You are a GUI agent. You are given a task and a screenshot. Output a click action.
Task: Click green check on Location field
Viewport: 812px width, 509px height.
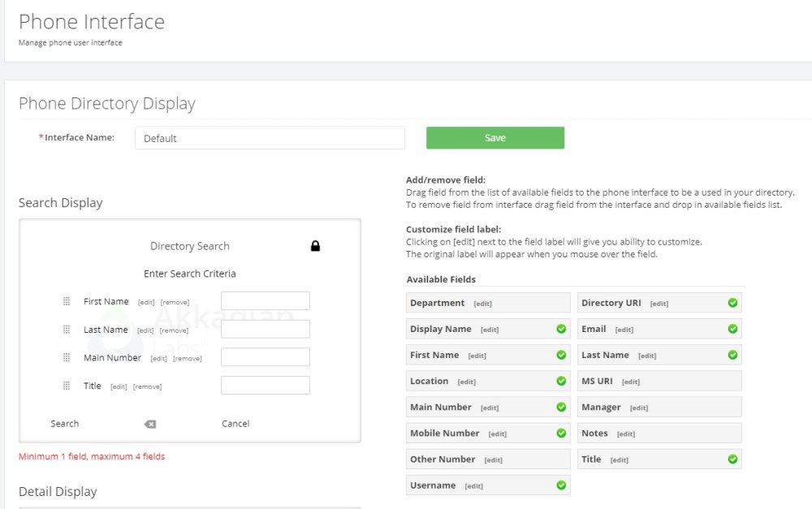click(x=561, y=381)
